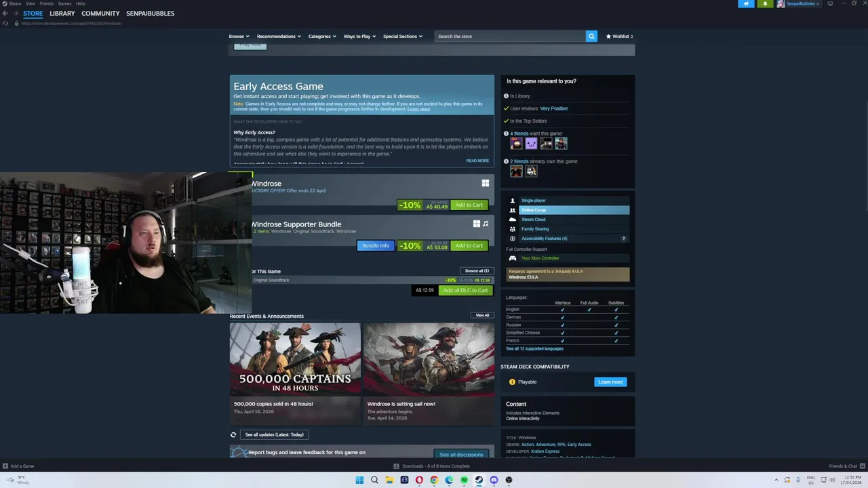Screen dimensions: 868x488
Task: Open the Single-player feature link
Action: 533,201
